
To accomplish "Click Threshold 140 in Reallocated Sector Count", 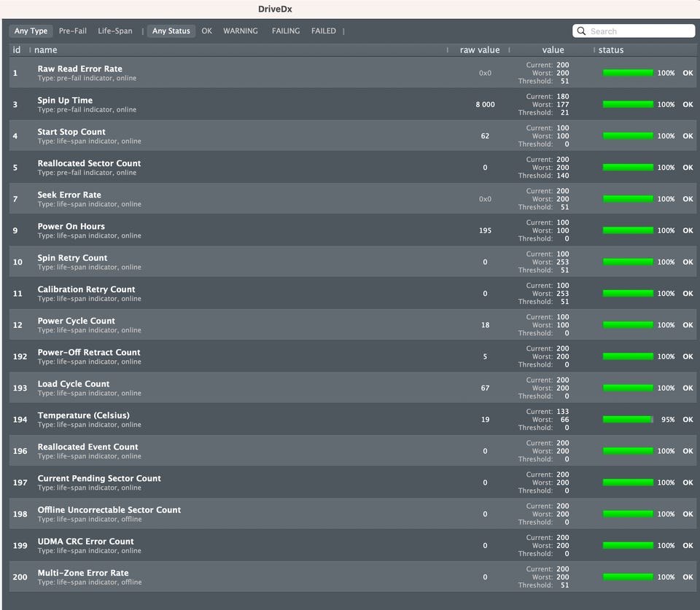I will click(562, 176).
